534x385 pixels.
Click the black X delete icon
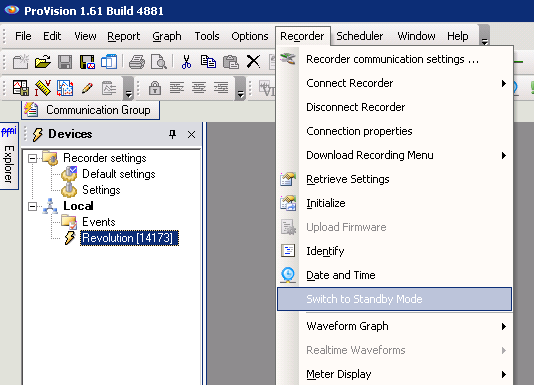tap(253, 62)
